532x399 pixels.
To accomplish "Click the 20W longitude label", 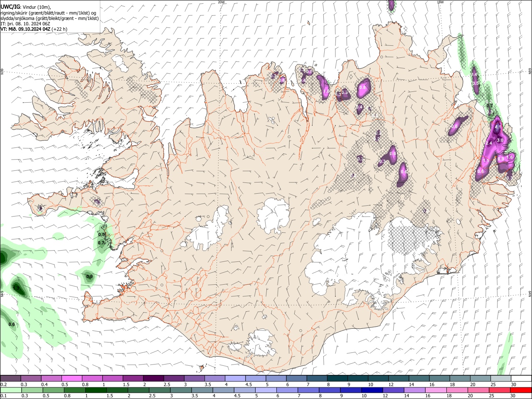I will [221, 2].
